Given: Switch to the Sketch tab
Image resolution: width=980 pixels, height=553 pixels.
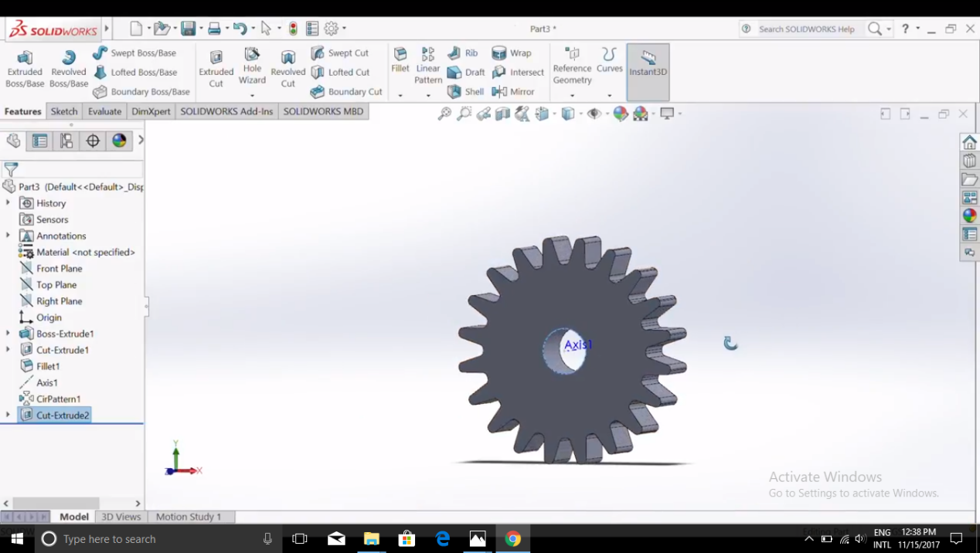Looking at the screenshot, I should pyautogui.click(x=64, y=111).
